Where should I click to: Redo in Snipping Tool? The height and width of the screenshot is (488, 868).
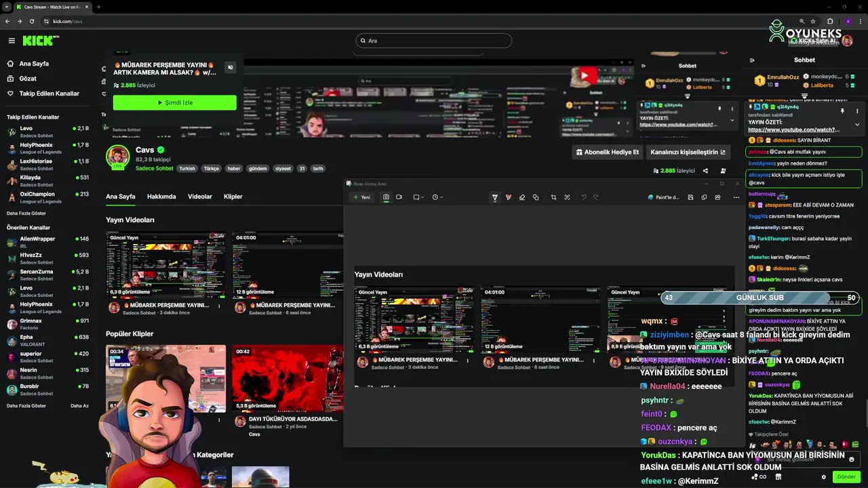[x=596, y=197]
